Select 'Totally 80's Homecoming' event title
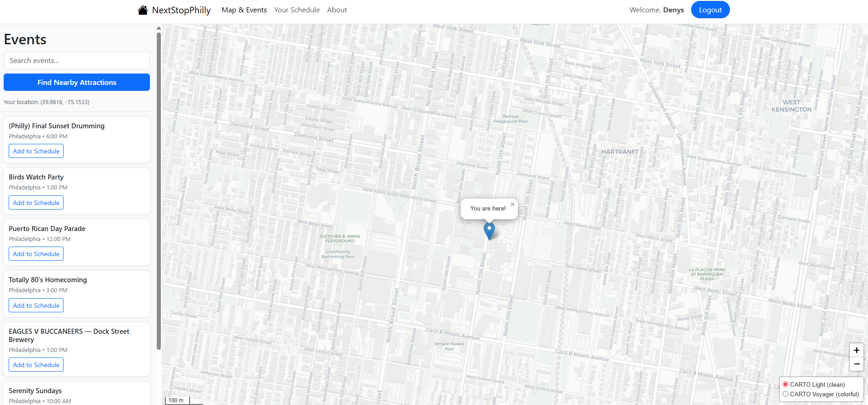 pos(48,280)
